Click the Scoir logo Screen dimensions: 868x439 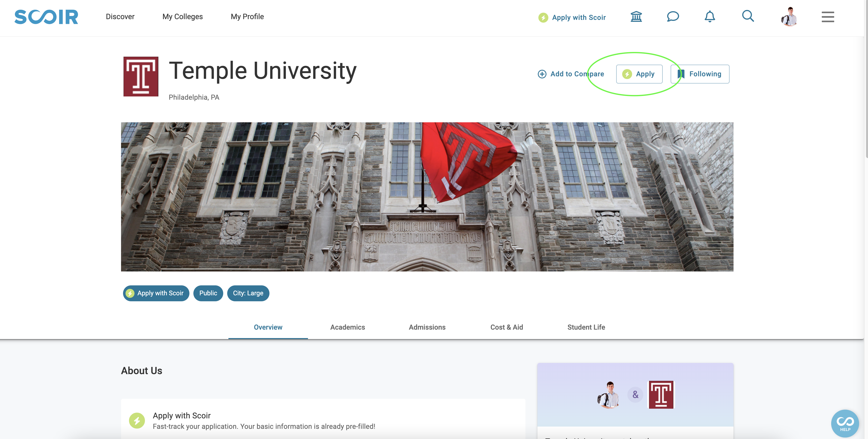point(46,17)
